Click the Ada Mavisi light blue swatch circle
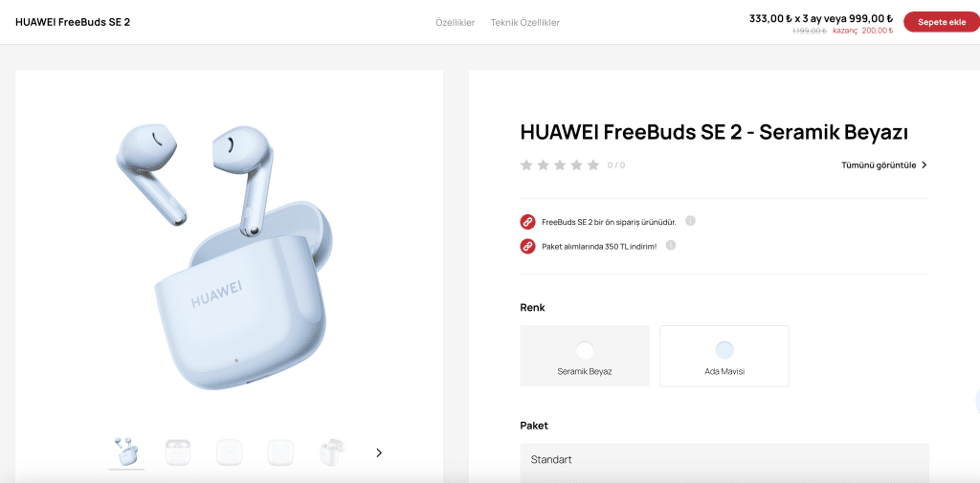The image size is (980, 483). (724, 350)
